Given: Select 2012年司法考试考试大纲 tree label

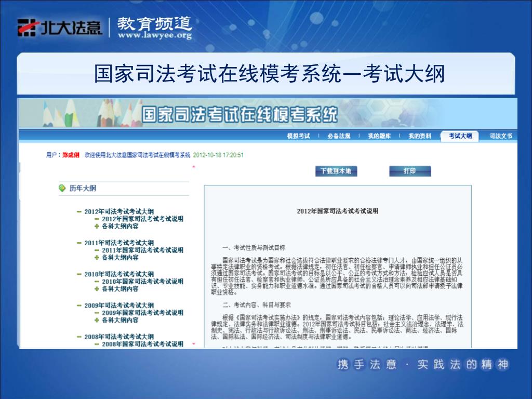Looking at the screenshot, I should click(119, 211).
